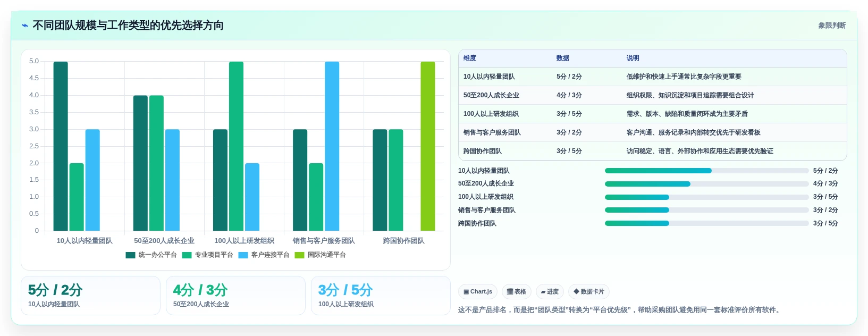Click the 表格 tag chip
The width and height of the screenshot is (868, 336).
coord(517,292)
